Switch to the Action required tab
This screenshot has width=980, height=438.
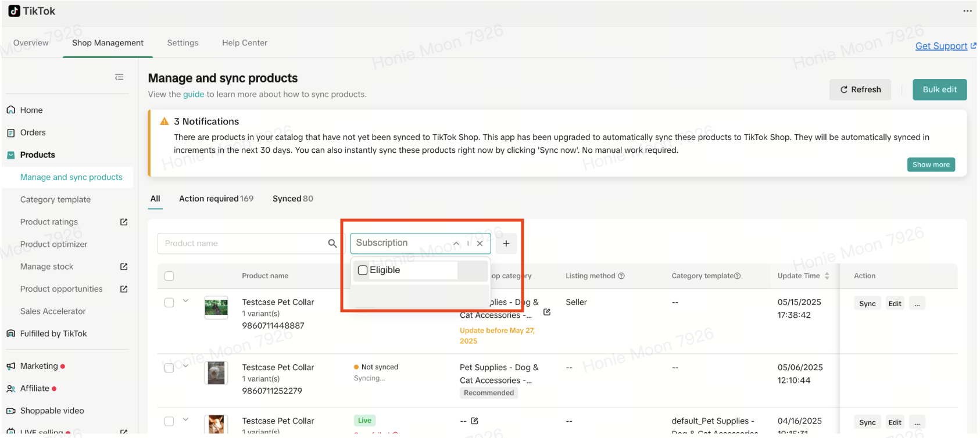[x=216, y=199]
